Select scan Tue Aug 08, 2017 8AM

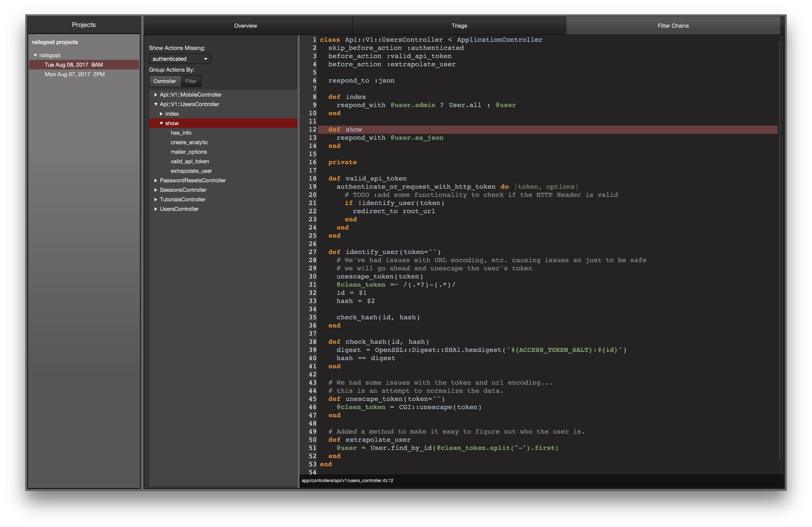tap(84, 65)
